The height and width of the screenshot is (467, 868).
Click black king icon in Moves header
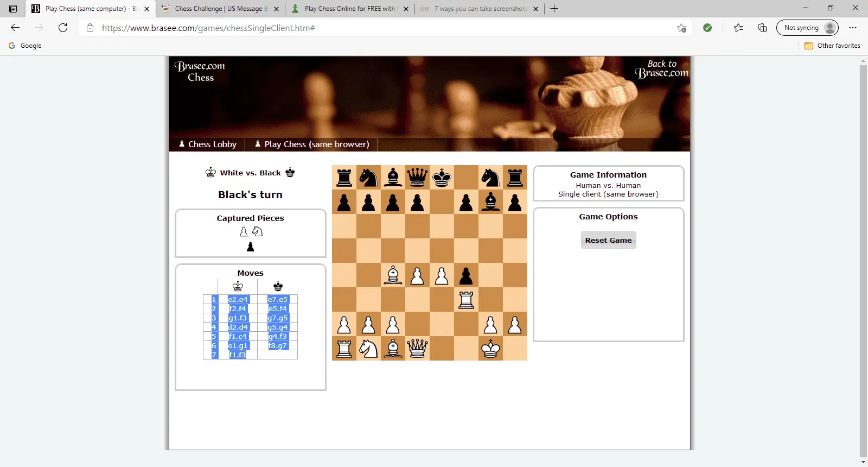[x=278, y=286]
